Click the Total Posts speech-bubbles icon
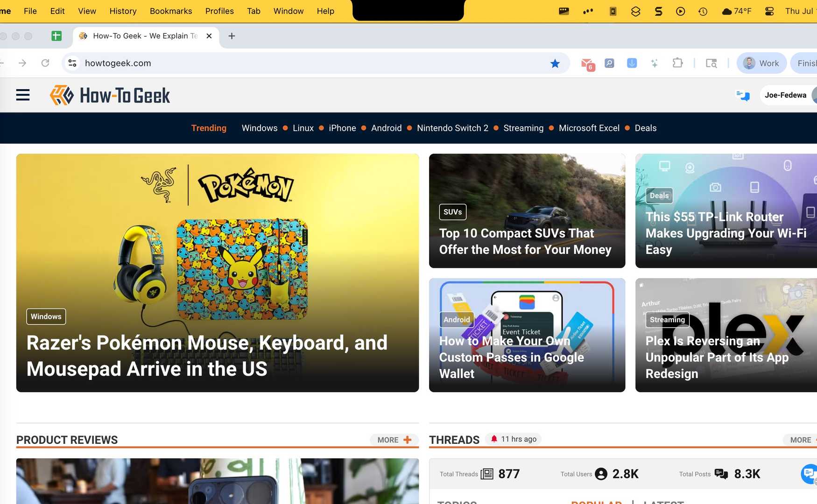This screenshot has height=504, width=817. coord(721,474)
